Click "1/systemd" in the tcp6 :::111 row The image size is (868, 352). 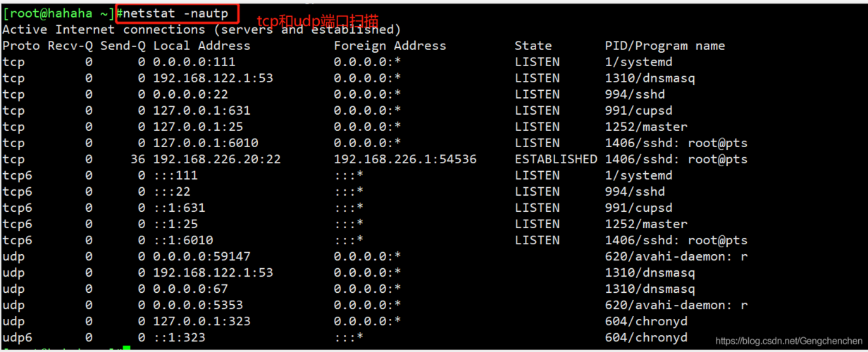[639, 175]
